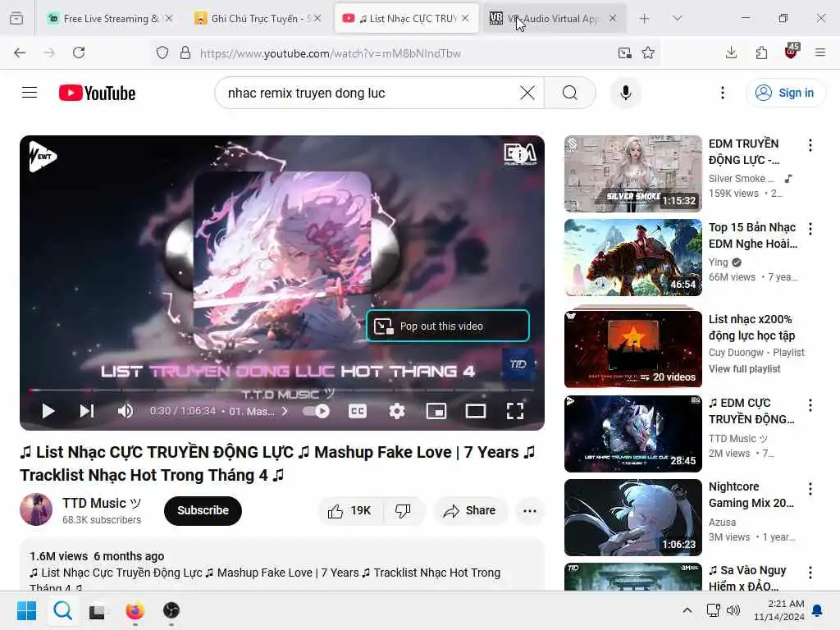Image resolution: width=840 pixels, height=630 pixels.
Task: Switch to VB-Audio Virtual Apps tab
Action: [x=553, y=18]
